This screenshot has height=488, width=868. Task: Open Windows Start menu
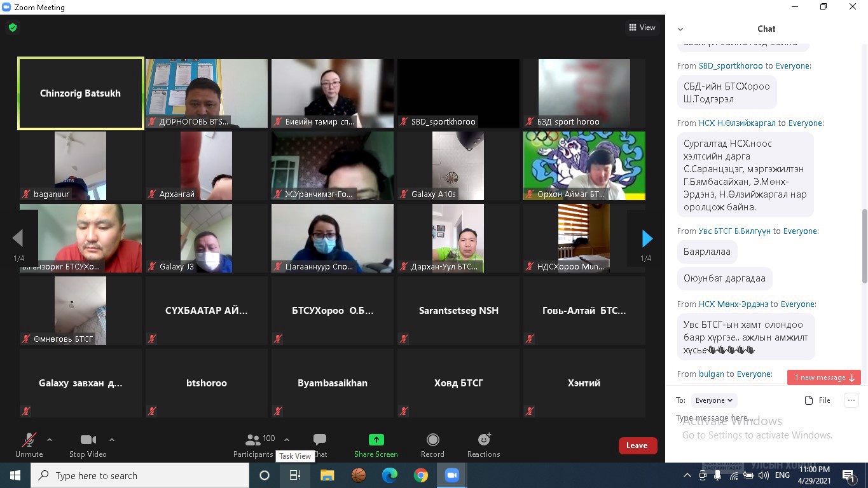point(15,475)
